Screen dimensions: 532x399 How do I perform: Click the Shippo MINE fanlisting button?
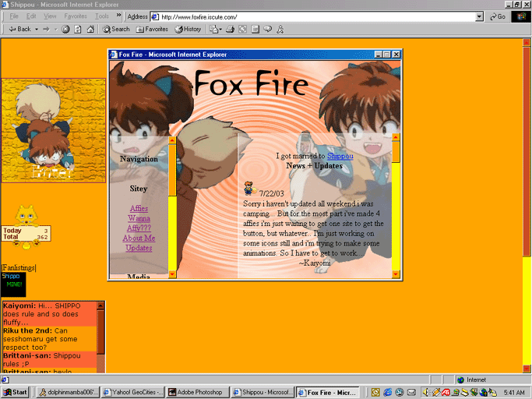pyautogui.click(x=13, y=284)
